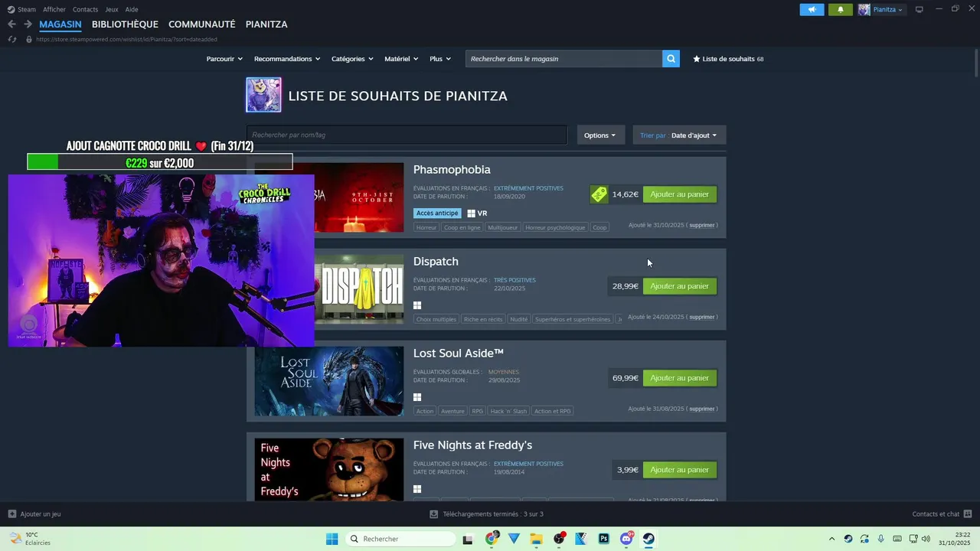Click the store search magnifier button

point(671,59)
